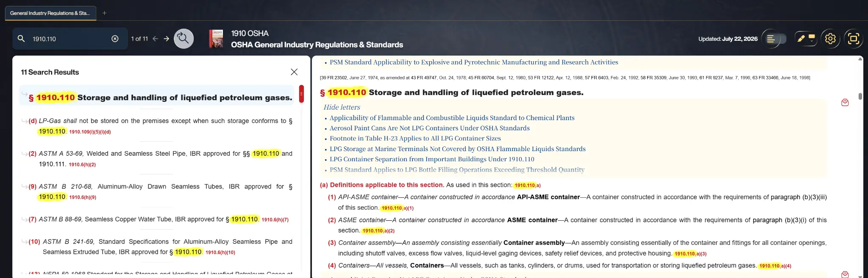Open a new tab with plus button
Screen dimensions: 868x278
[x=104, y=13]
